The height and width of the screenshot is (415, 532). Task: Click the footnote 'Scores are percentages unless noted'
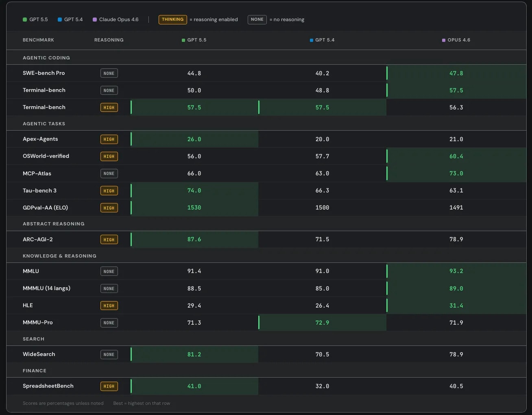pyautogui.click(x=63, y=403)
